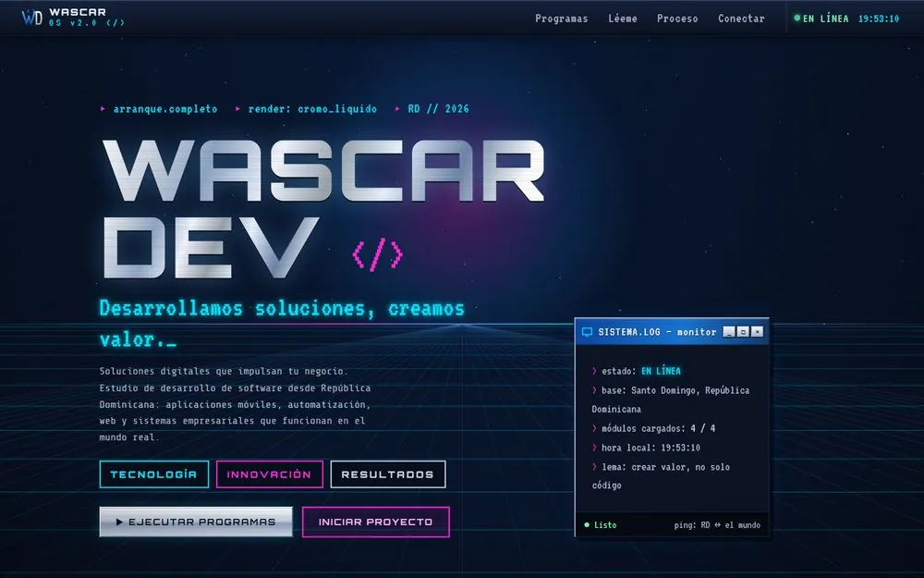The width and height of the screenshot is (924, 578).
Task: Click the Soluciones digitales description paragraph
Action: (235, 404)
